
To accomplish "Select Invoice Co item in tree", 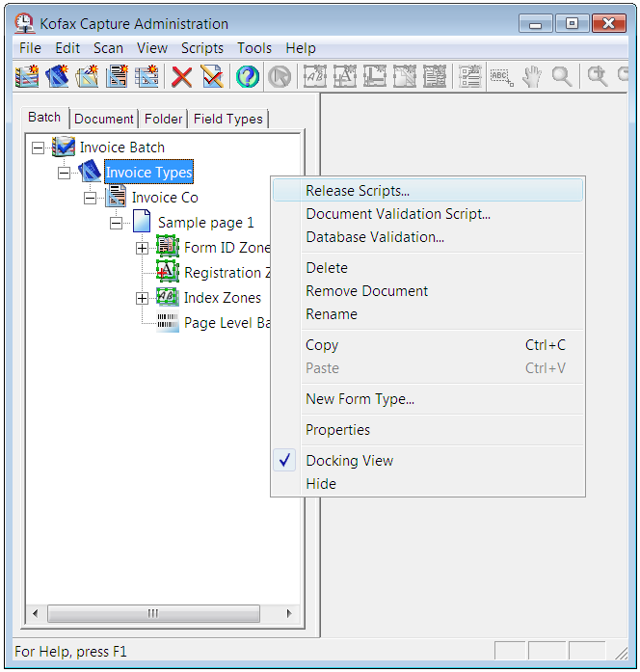I will [x=165, y=198].
